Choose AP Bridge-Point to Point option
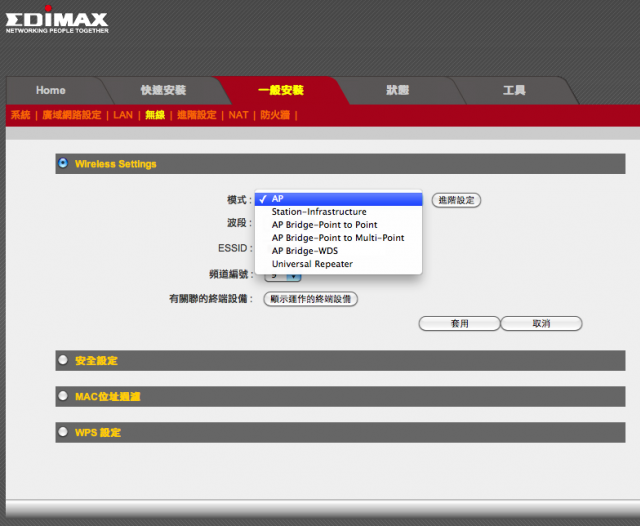This screenshot has height=526, width=640. pyautogui.click(x=338, y=225)
